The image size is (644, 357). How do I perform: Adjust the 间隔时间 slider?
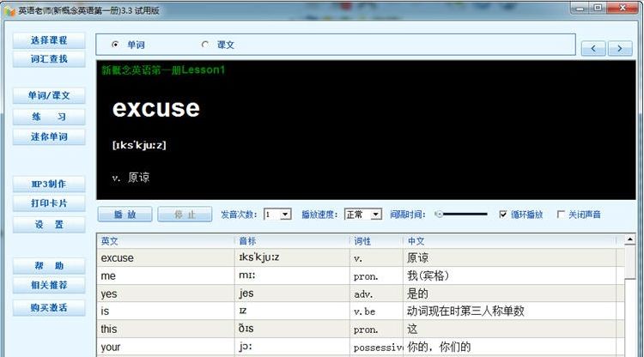[440, 215]
